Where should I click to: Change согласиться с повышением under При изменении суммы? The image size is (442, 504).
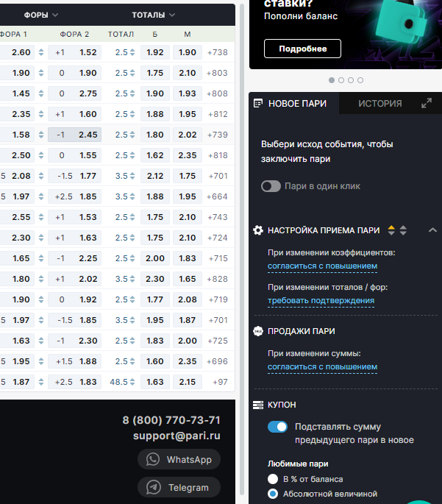(323, 366)
